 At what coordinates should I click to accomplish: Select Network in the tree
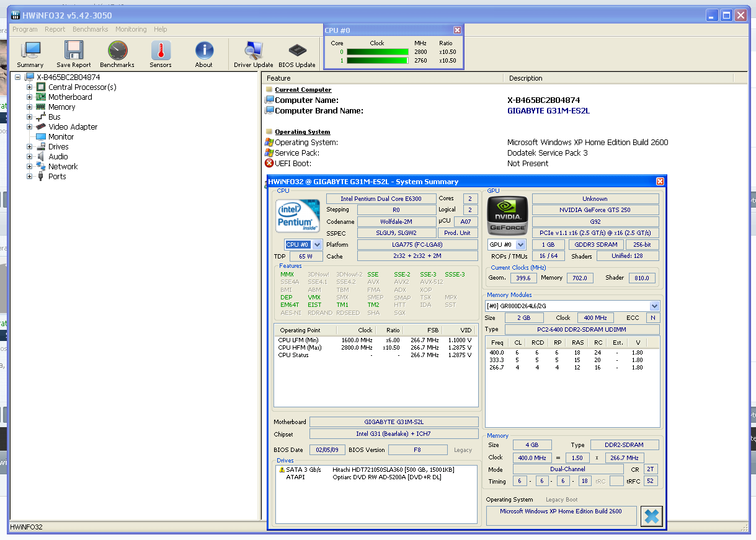pos(63,167)
